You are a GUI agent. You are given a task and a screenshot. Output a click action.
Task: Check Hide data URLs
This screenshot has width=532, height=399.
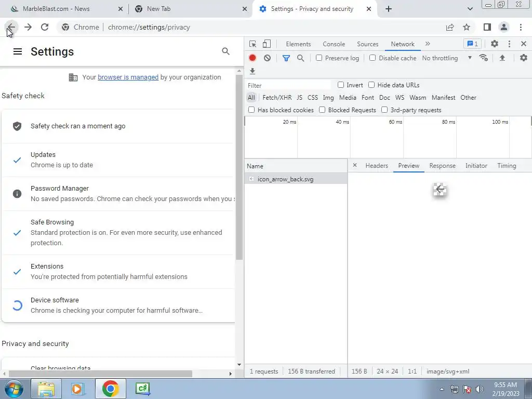371,85
